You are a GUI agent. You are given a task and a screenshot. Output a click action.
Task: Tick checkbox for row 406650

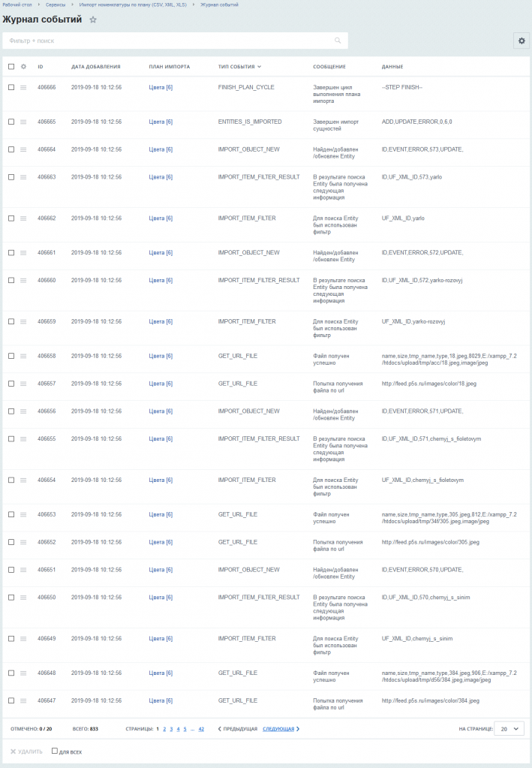pos(11,597)
